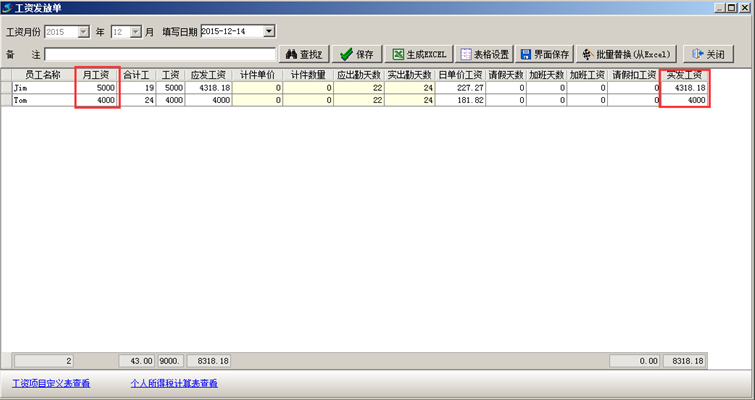Viewport: 755px width, 400px height.
Task: Click the 实发工资 column header
Action: pos(685,75)
